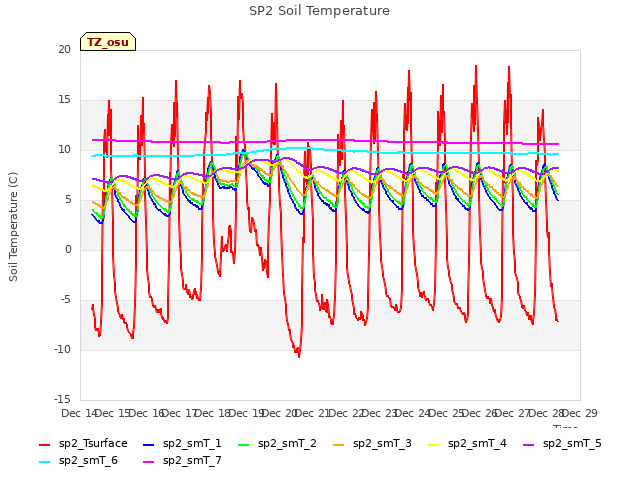Image resolution: width=640 pixels, height=480 pixels.
Task: Toggle the sp2_Tsurface legend entry
Action: (83, 444)
